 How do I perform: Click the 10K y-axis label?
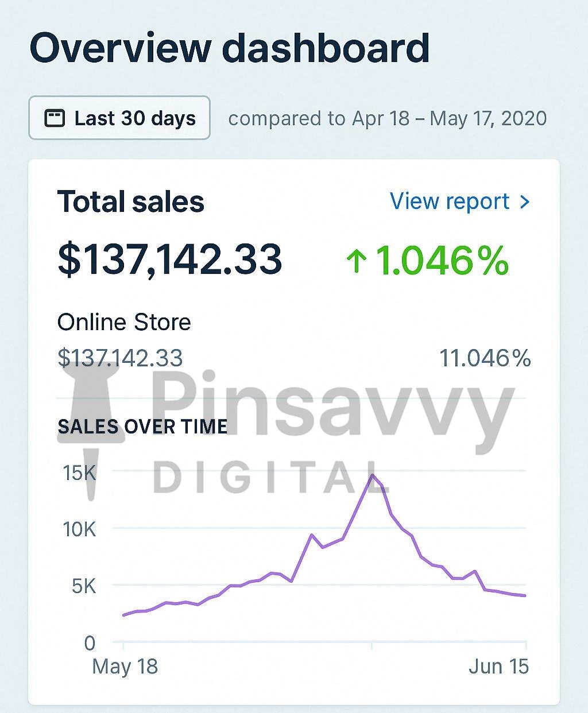coord(79,529)
